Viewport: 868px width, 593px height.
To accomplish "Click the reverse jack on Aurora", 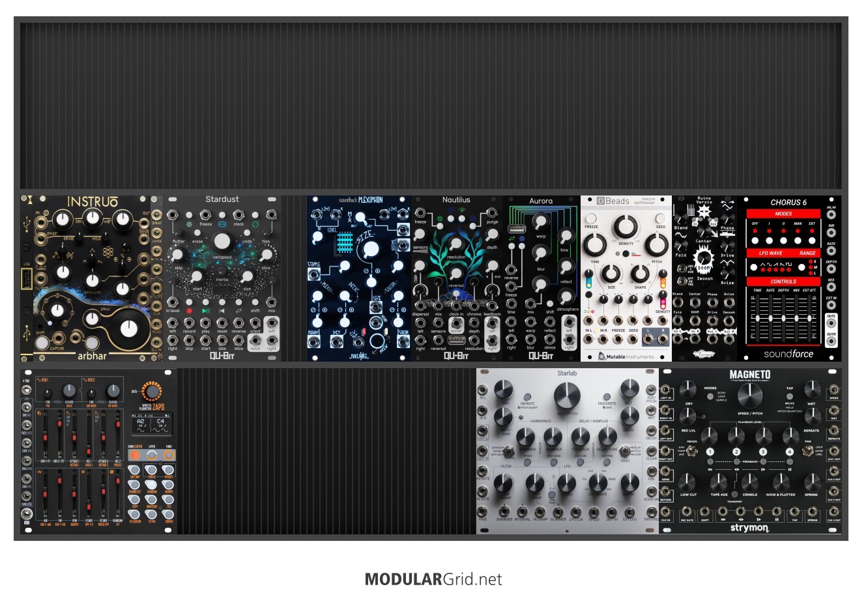I will point(512,268).
